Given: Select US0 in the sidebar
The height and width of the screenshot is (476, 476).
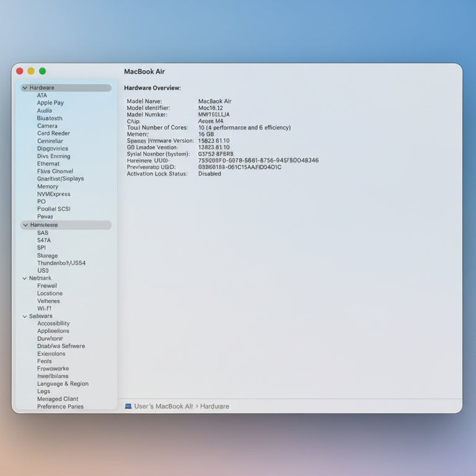Looking at the screenshot, I should click(x=43, y=270).
